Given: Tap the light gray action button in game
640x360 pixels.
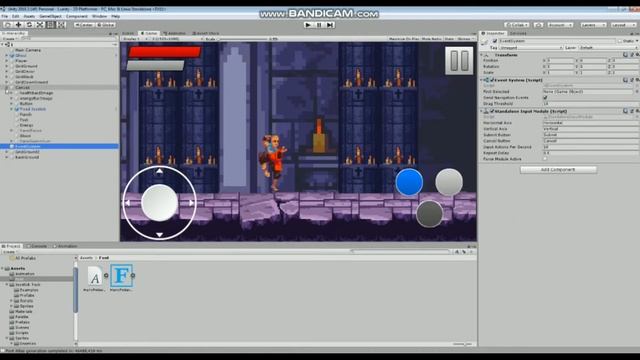Looking at the screenshot, I should click(x=449, y=182).
